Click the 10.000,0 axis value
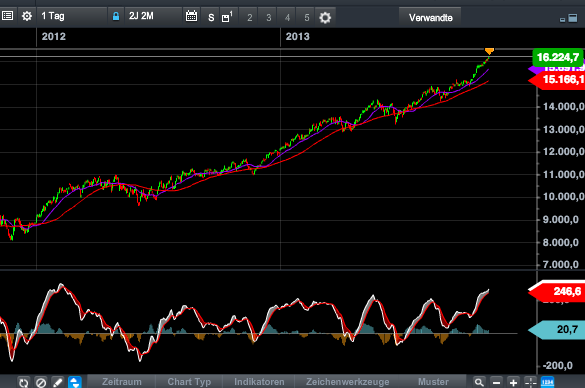This screenshot has height=388, width=585. pos(563,197)
